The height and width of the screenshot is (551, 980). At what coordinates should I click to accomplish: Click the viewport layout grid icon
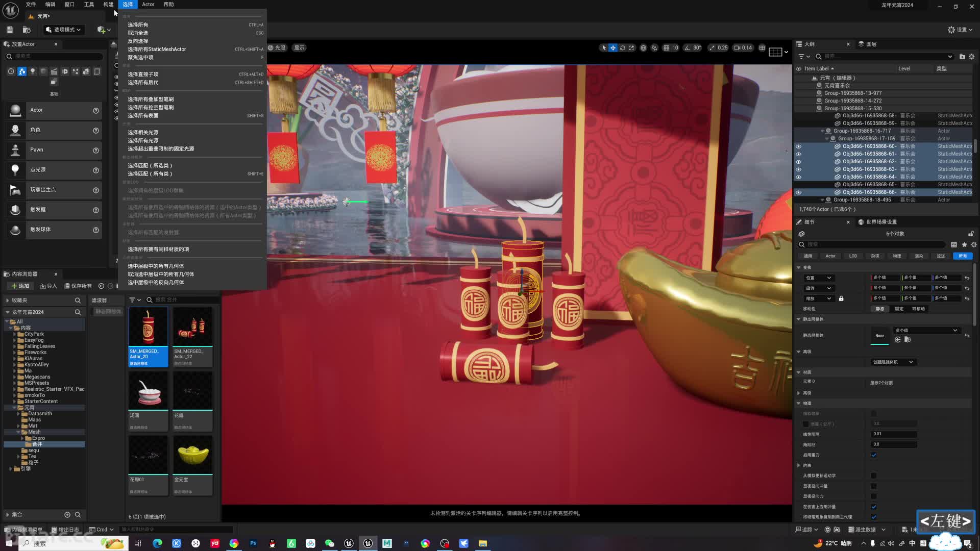[762, 48]
